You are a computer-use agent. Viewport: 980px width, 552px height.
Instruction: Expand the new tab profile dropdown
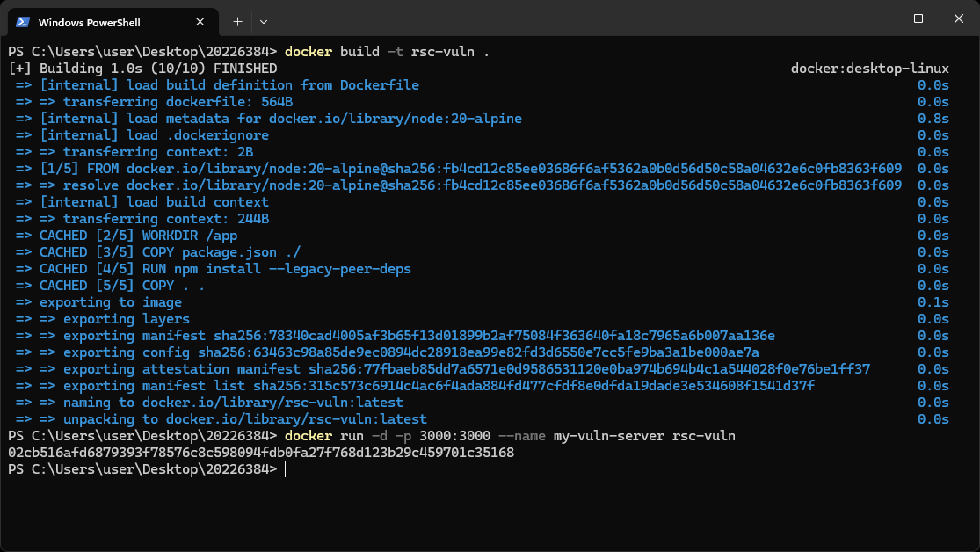pos(264,22)
